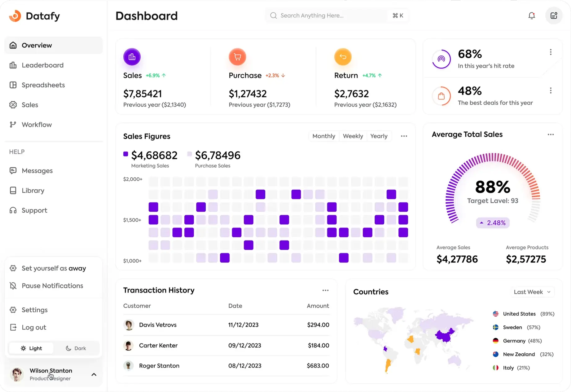
Task: Select the Weekly tab
Action: coord(353,136)
